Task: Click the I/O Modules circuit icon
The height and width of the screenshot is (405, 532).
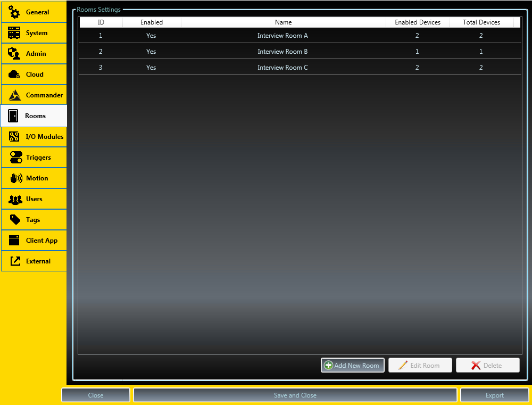Action: click(14, 137)
